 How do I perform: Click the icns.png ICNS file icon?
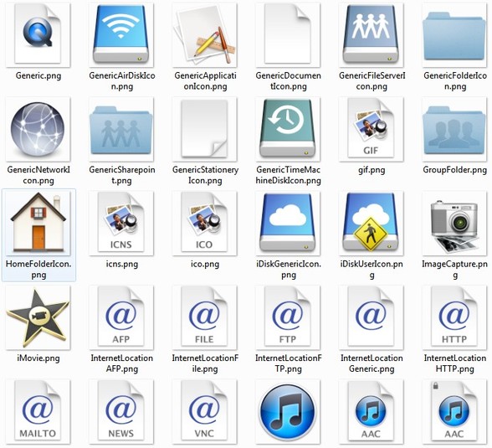coord(121,224)
